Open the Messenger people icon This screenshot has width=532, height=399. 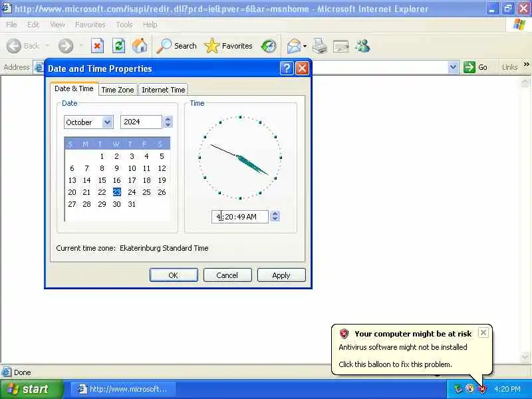[x=362, y=46]
